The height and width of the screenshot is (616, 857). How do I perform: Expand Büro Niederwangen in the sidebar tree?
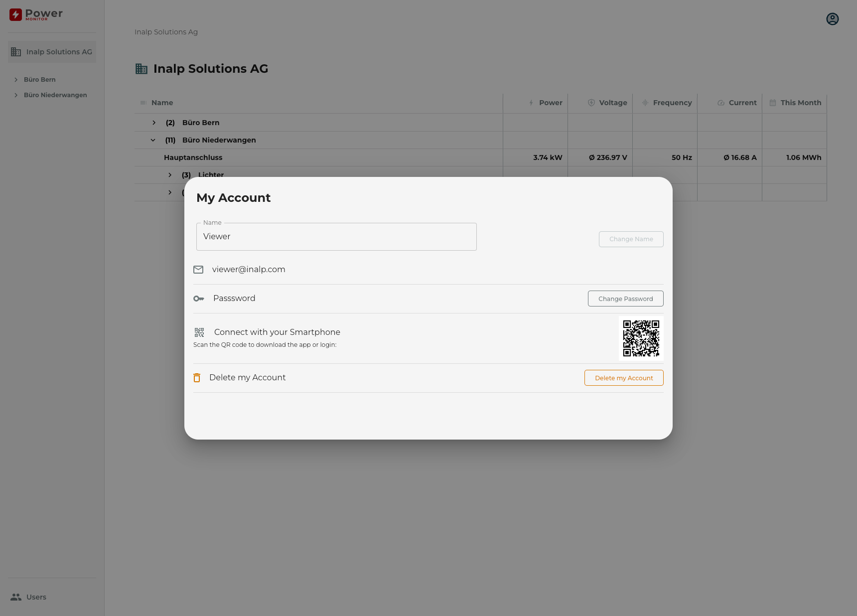(16, 95)
